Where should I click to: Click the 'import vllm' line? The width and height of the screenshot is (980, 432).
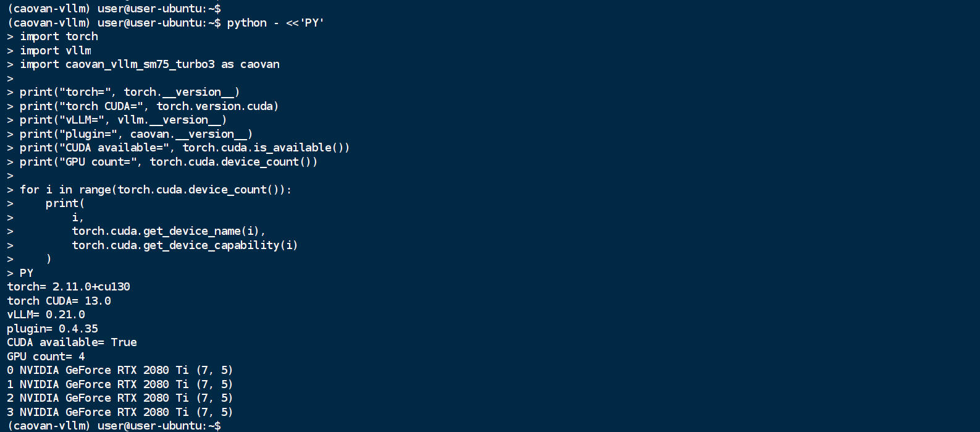56,51
